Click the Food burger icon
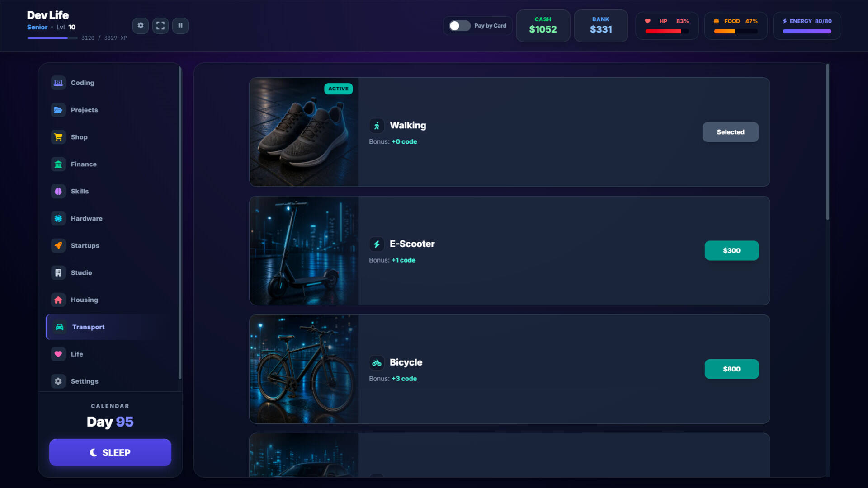This screenshot has height=488, width=868. coord(717,21)
